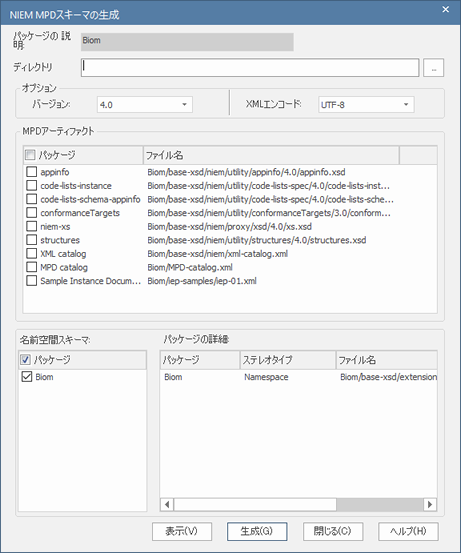Viewport: 461px width, 553px height.
Task: Check the niem-xs package checkbox
Action: pos(31,226)
